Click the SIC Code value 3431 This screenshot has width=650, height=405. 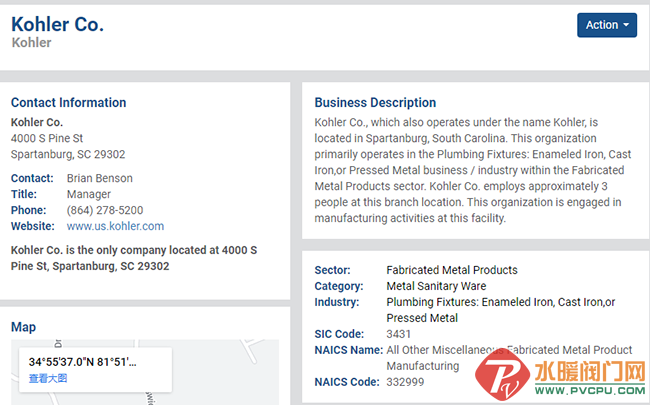click(x=398, y=334)
